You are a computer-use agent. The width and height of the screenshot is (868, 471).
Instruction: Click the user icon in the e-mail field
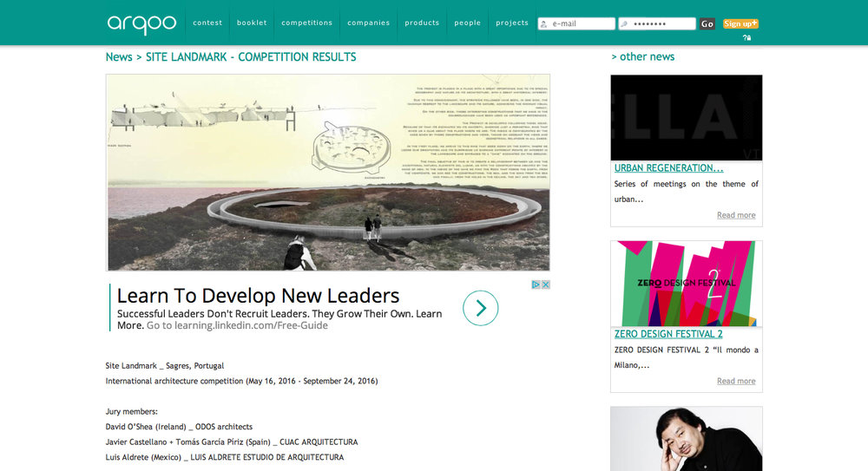pyautogui.click(x=544, y=24)
